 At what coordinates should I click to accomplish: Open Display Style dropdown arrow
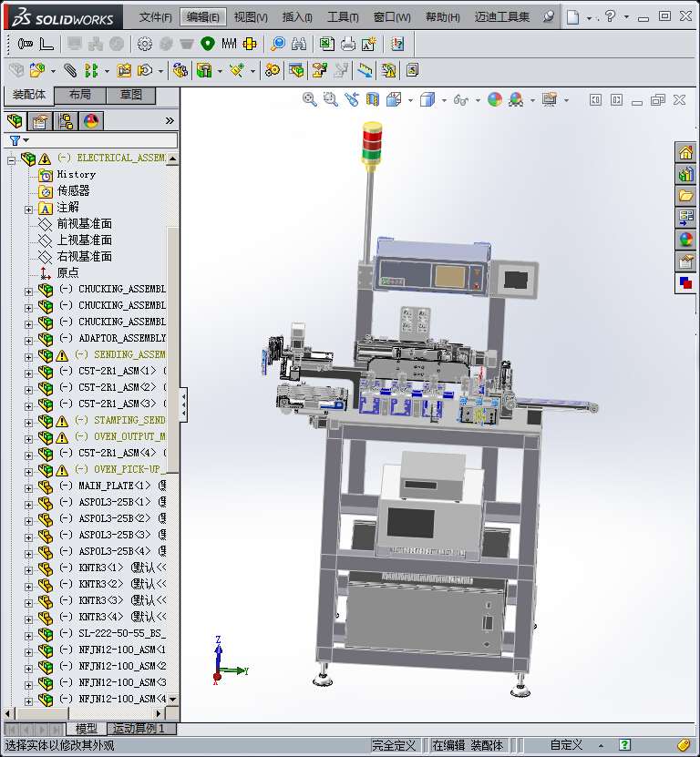coord(444,100)
